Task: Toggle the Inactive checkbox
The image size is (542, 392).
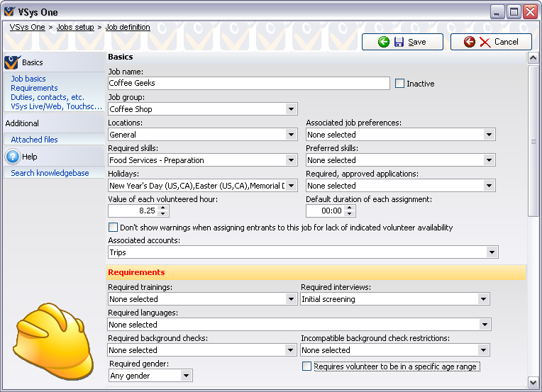Action: [399, 84]
